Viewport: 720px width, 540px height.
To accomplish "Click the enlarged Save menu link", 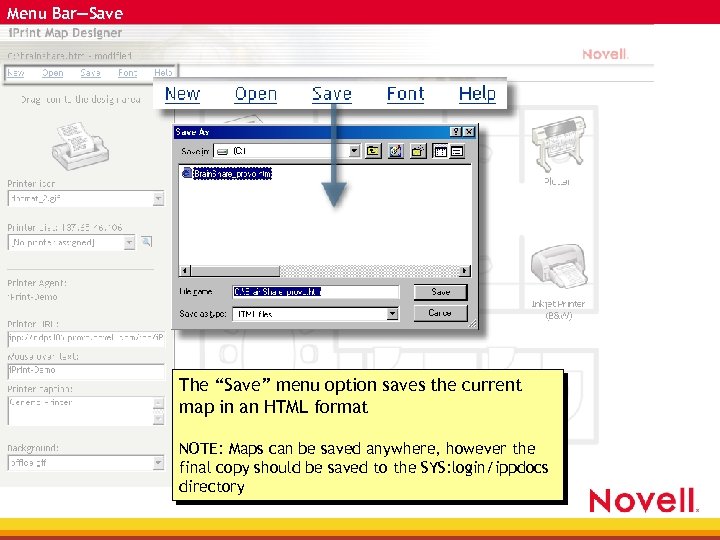I will click(332, 94).
